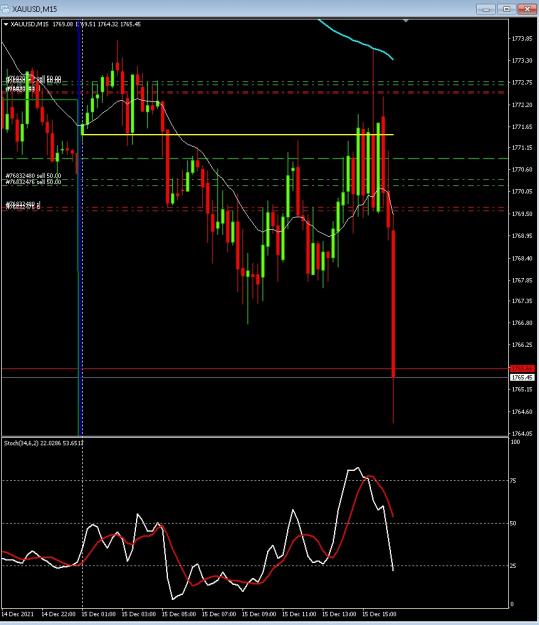This screenshot has width=539, height=625.
Task: Click the 1771.65 price scale label
Action: tap(522, 127)
